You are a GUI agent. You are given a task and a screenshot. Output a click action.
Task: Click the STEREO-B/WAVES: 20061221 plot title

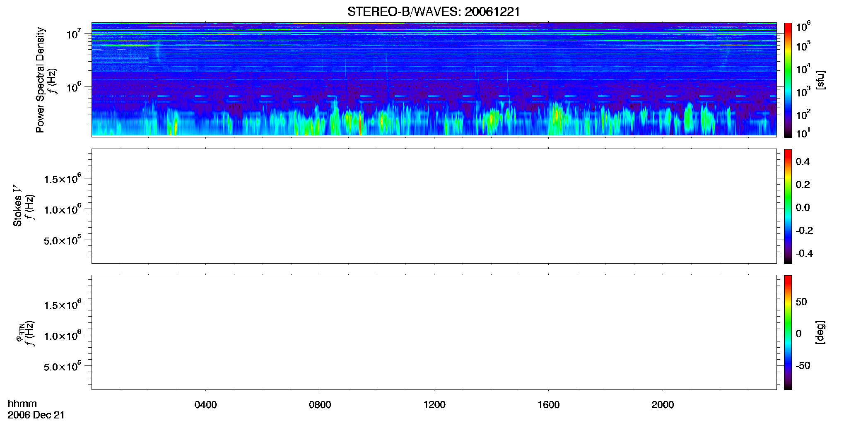[434, 12]
